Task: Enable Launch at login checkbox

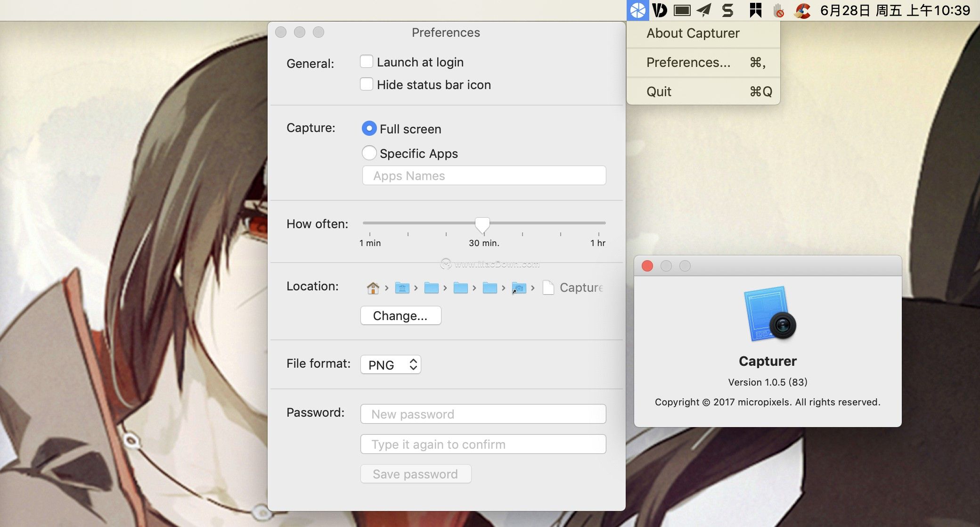Action: point(367,62)
